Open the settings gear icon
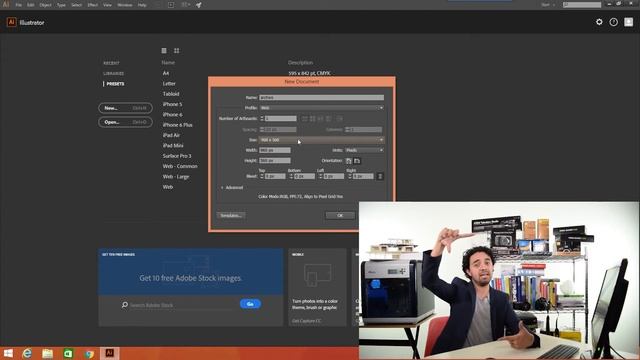Image resolution: width=640 pixels, height=360 pixels. coord(599,22)
